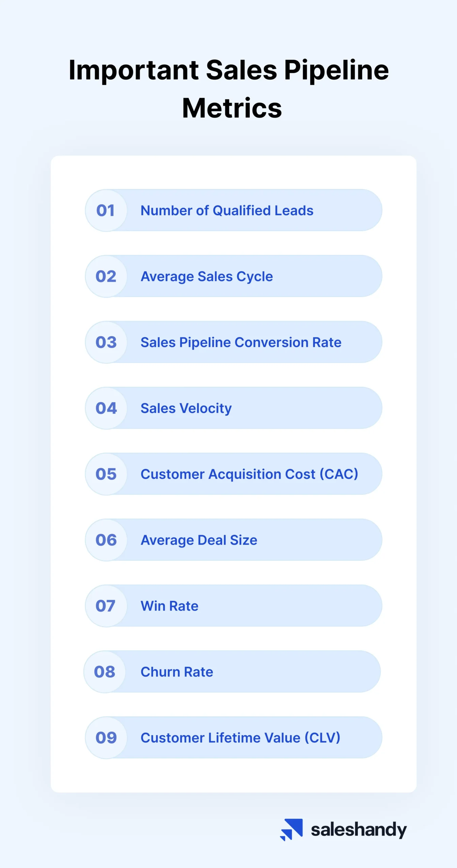
Task: Click the 02 number badge
Action: pyautogui.click(x=106, y=276)
